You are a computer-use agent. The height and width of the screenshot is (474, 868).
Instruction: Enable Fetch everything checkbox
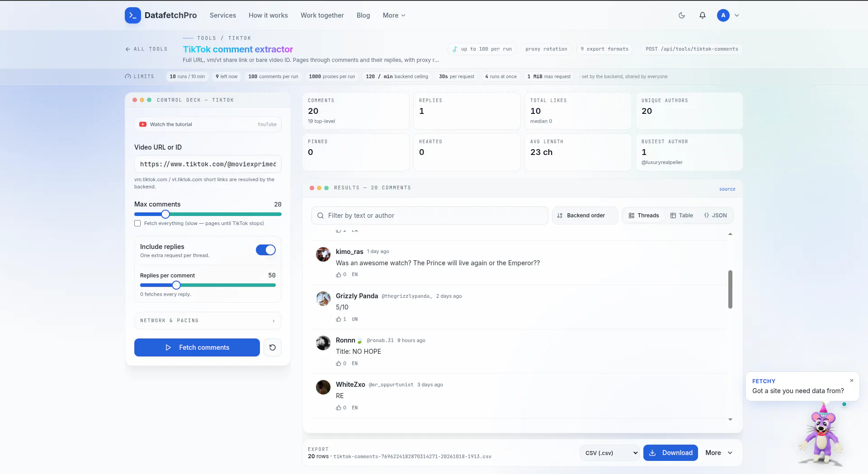137,223
